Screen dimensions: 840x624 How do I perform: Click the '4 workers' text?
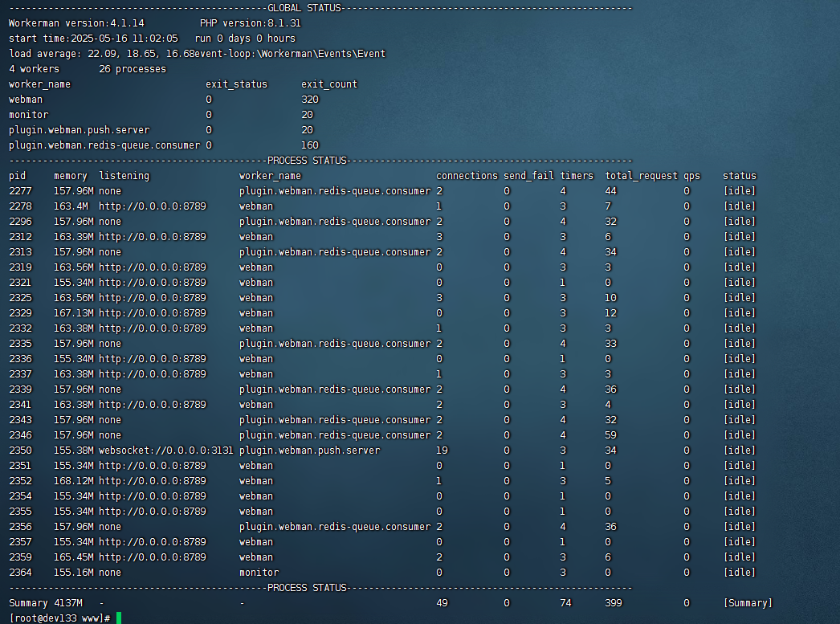pyautogui.click(x=35, y=69)
